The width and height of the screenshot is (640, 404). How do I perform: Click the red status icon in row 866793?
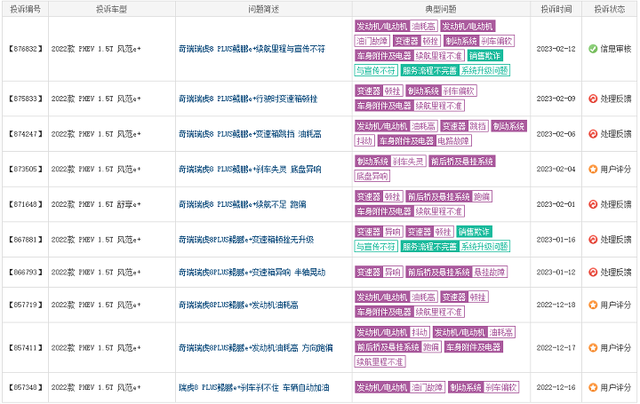click(x=593, y=272)
